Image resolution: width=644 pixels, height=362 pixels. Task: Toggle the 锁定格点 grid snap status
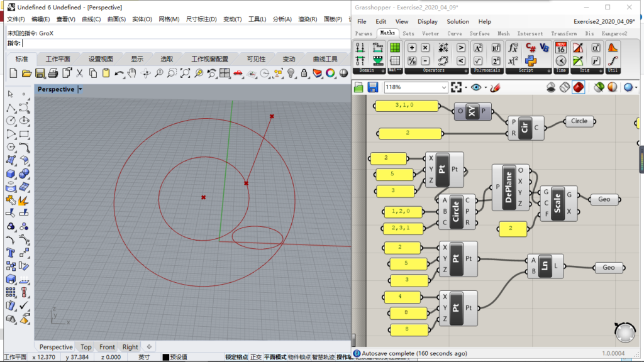236,357
